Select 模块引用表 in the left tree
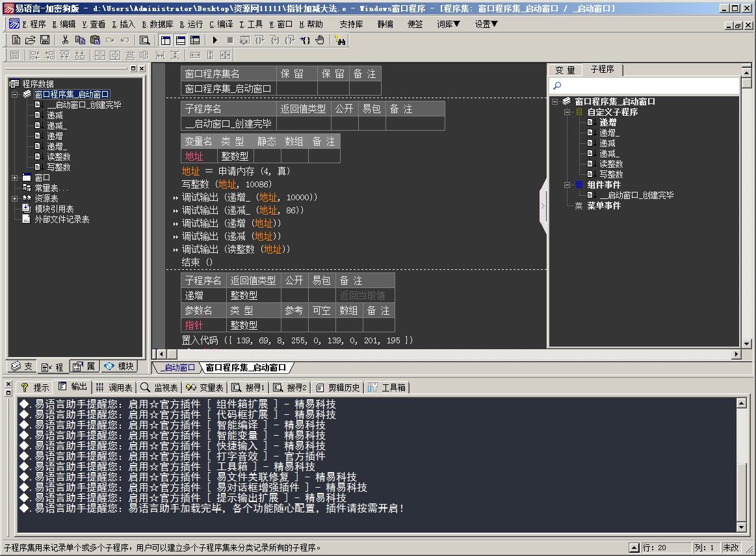 54,209
